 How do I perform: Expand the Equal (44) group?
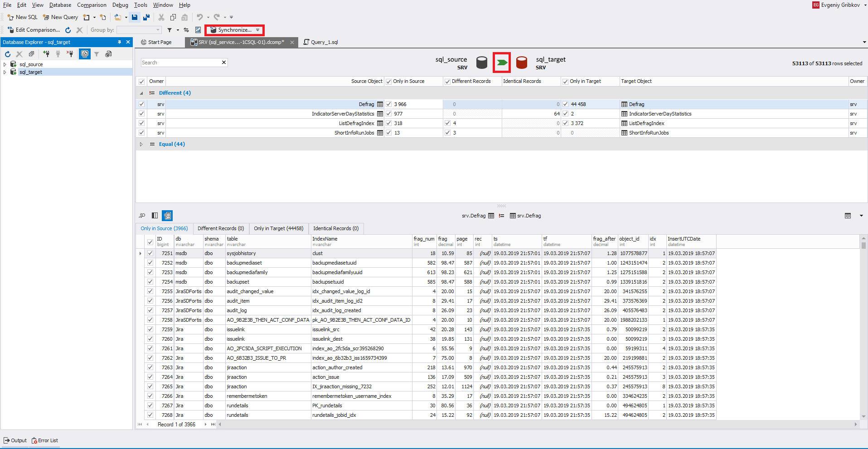click(x=141, y=144)
